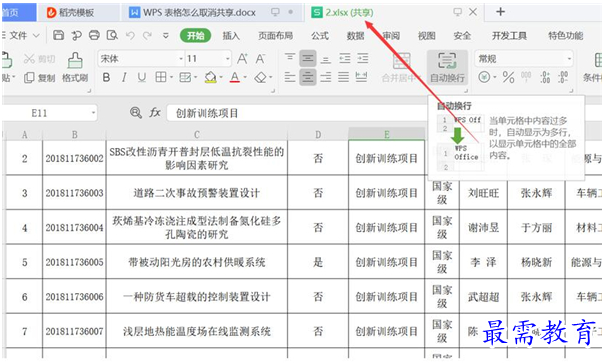Toggle middle vertical alignment
Image resolution: width=604 pixels, height=364 pixels.
[307, 59]
